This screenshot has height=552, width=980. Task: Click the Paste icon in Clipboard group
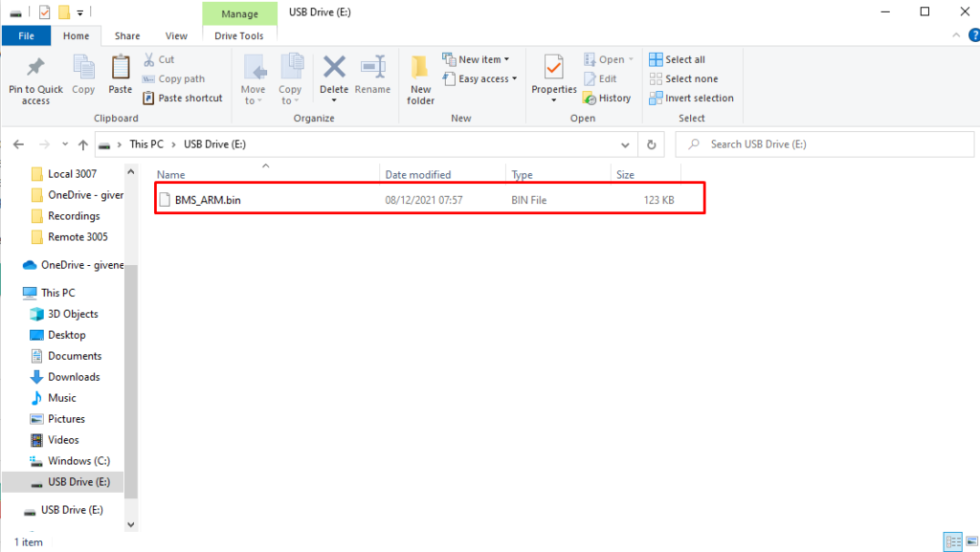point(121,69)
